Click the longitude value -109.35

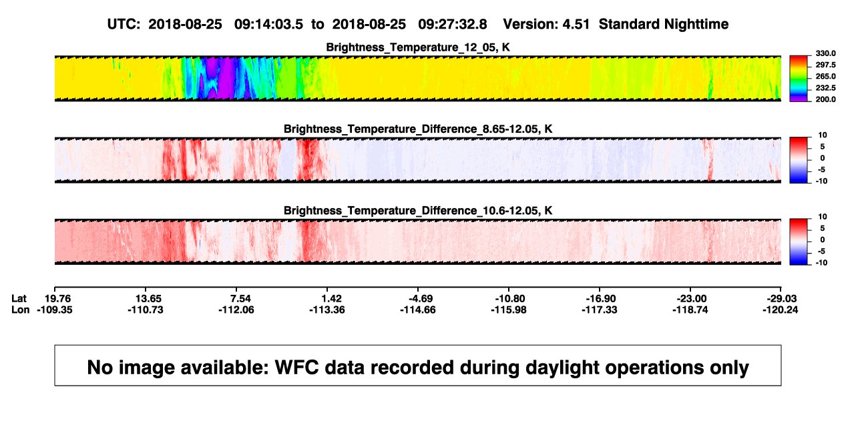coord(55,310)
